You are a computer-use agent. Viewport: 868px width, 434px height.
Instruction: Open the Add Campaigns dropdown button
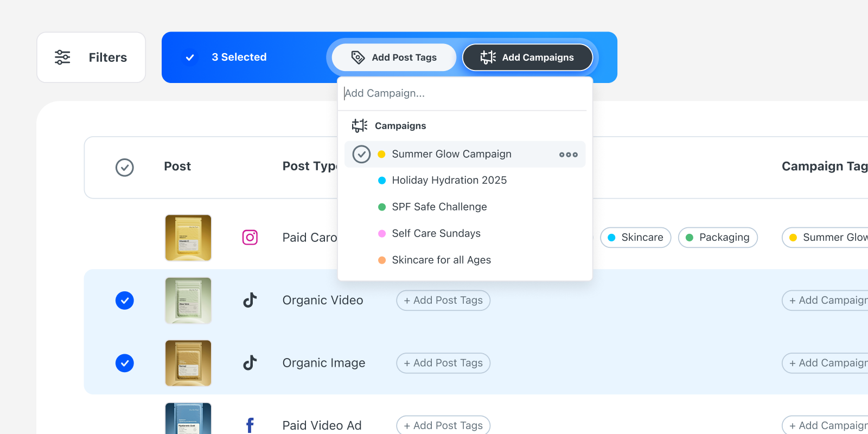527,58
